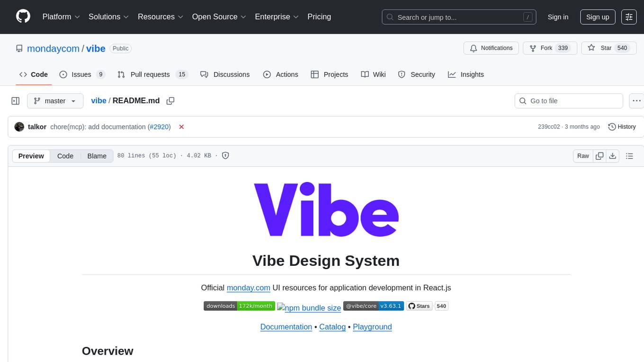Open the vibe breadcrumb folder link
The height and width of the screenshot is (362, 644).
(98, 100)
